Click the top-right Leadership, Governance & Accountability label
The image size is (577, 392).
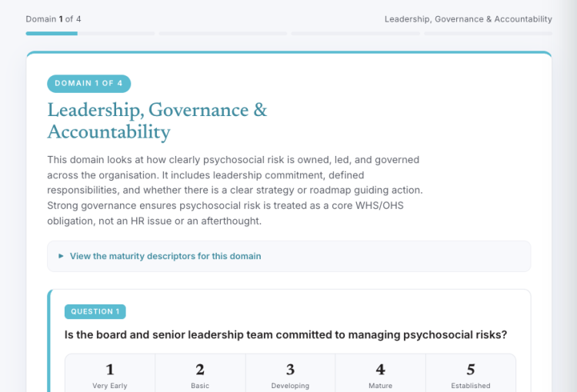468,19
